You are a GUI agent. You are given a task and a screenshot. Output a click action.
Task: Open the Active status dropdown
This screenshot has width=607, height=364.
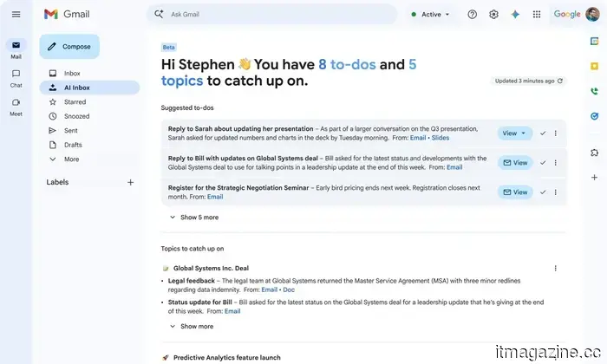click(x=430, y=15)
